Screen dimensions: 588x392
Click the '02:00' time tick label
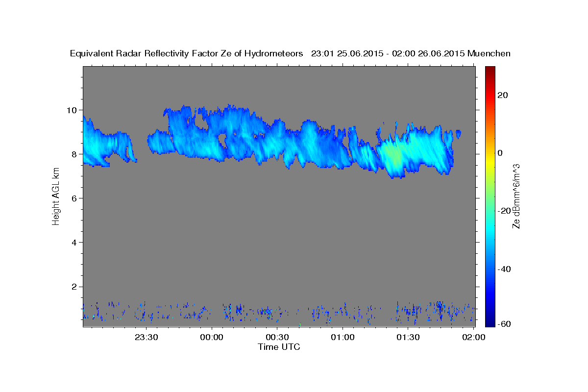pos(474,337)
